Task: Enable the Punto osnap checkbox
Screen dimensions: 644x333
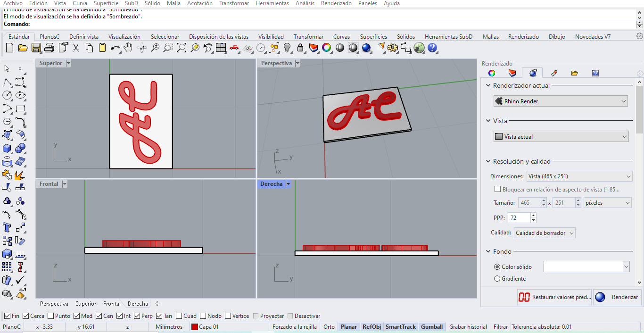Action: point(50,316)
